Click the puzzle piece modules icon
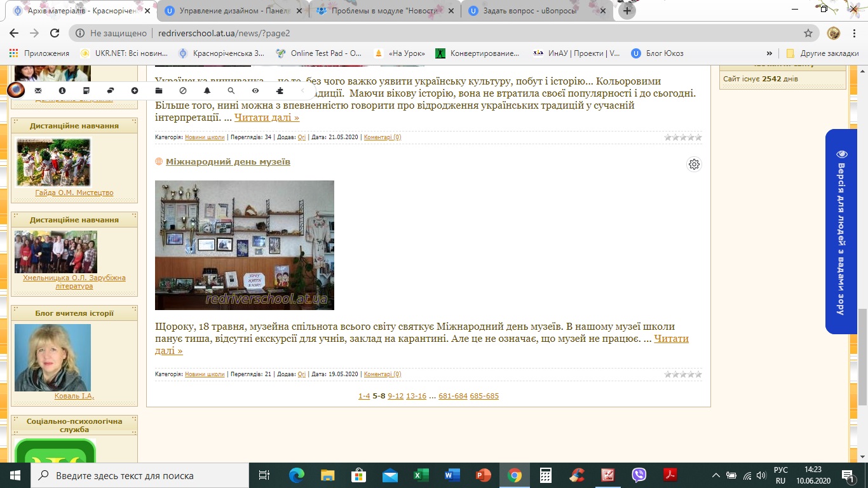Viewport: 868px width, 488px height. pyautogui.click(x=280, y=91)
